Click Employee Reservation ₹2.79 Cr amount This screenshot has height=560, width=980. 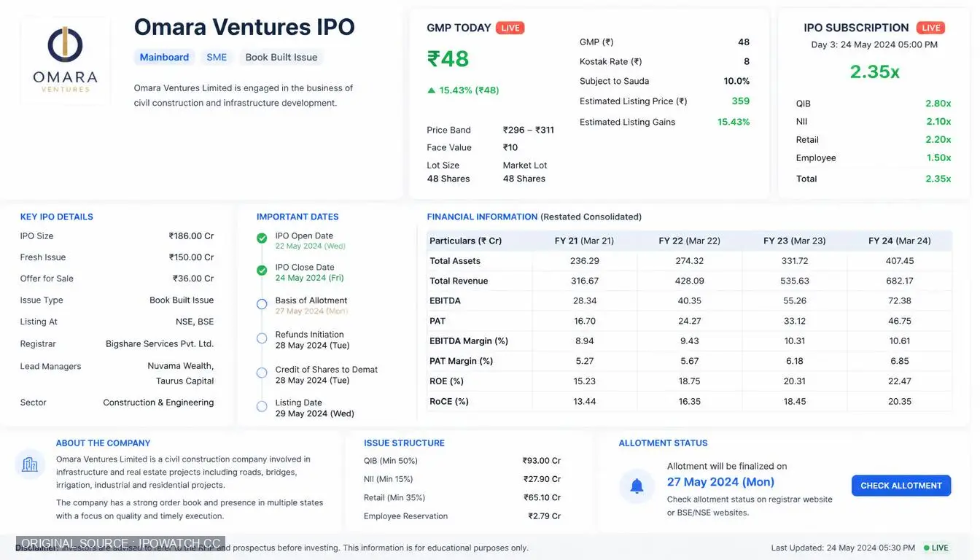(545, 516)
